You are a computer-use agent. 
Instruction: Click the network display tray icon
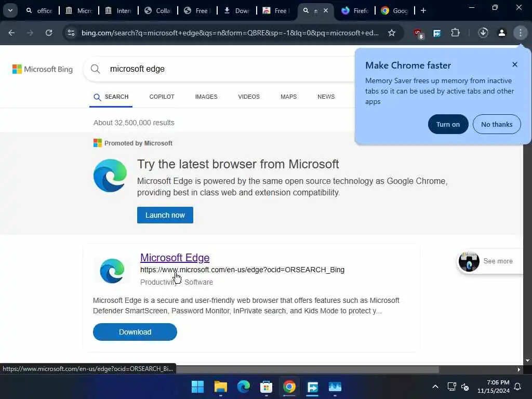click(451, 387)
